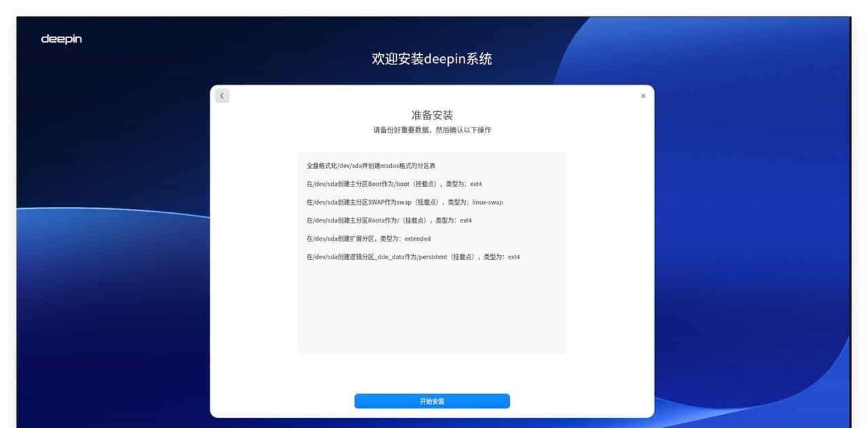The image size is (868, 428).
Task: Click the 开始安装 install button
Action: click(432, 401)
